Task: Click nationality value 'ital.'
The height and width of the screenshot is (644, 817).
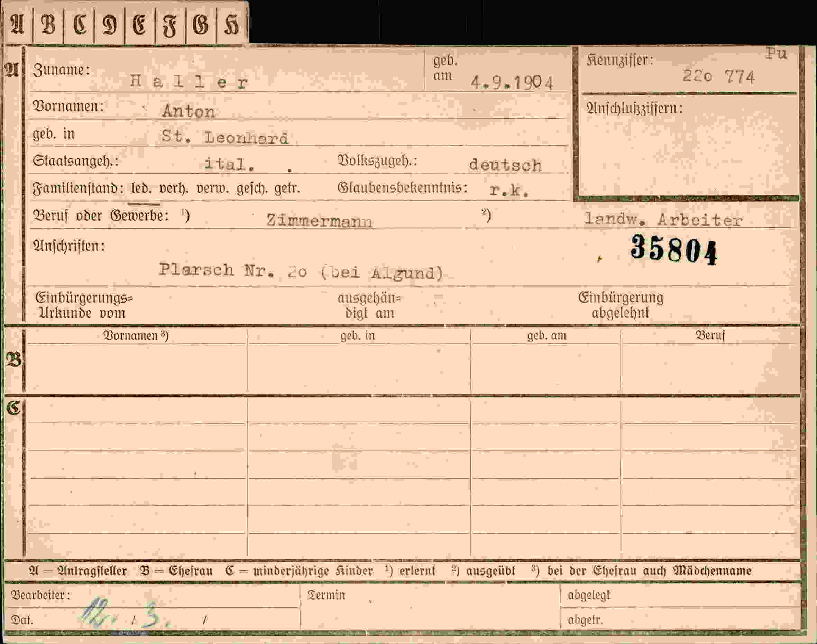Action: coord(229,164)
